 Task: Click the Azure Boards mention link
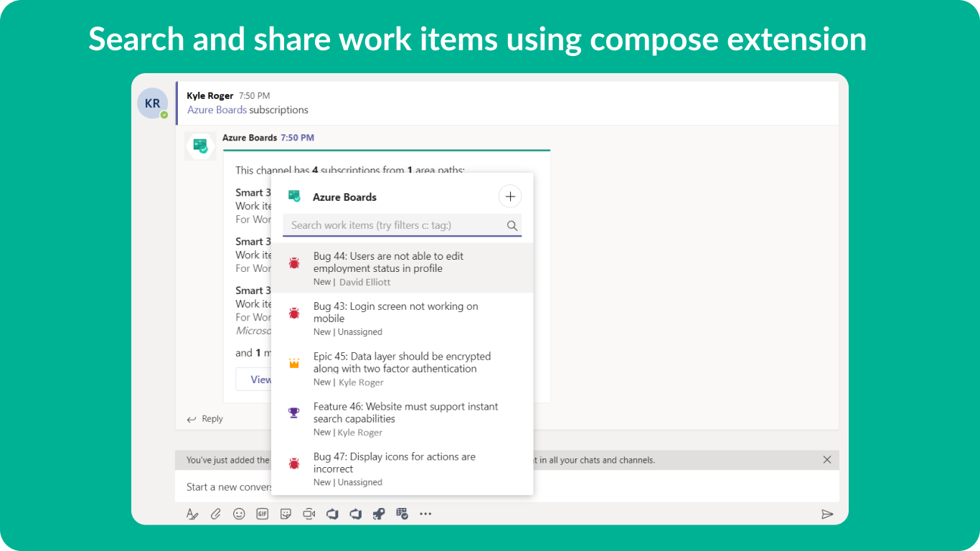point(217,110)
